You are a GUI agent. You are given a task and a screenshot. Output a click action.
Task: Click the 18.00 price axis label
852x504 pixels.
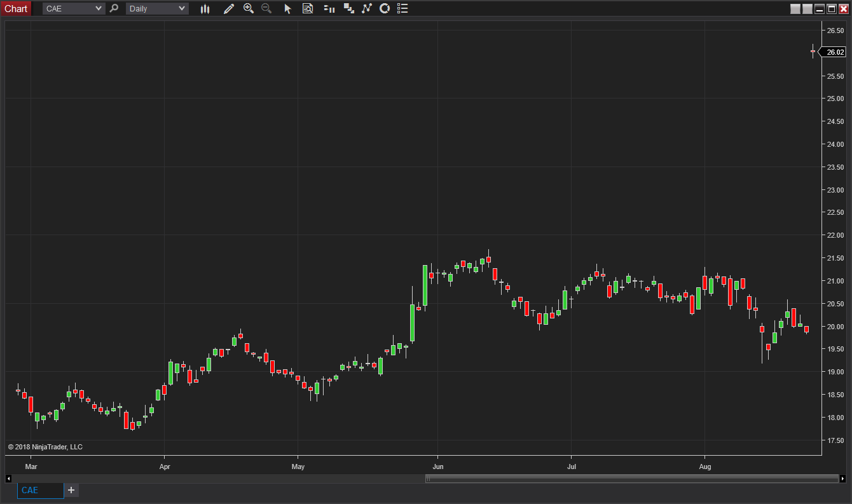point(835,418)
